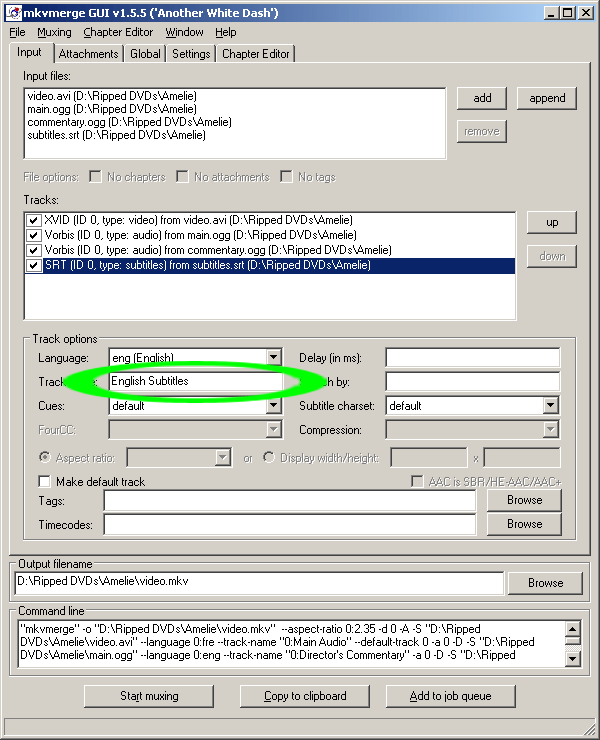The width and height of the screenshot is (600, 740).
Task: Open the Help menu
Action: [x=226, y=32]
